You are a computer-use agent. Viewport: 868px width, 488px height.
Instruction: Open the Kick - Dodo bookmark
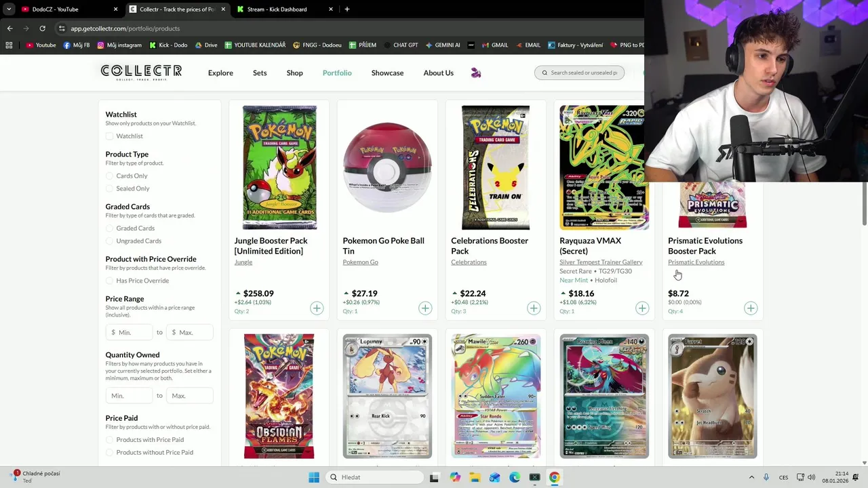pyautogui.click(x=167, y=45)
